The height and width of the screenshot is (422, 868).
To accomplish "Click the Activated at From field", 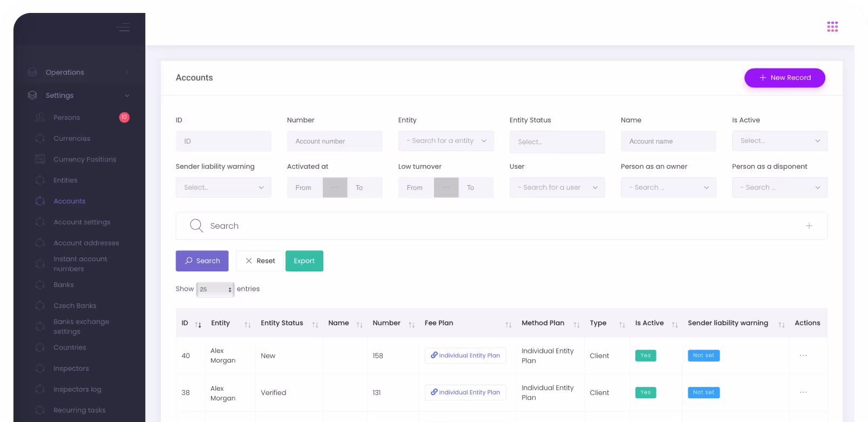I will tap(305, 187).
